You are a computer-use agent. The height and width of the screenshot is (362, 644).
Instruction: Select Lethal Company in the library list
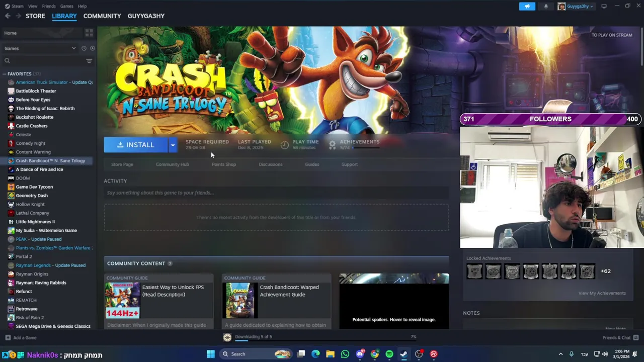pos(33,213)
